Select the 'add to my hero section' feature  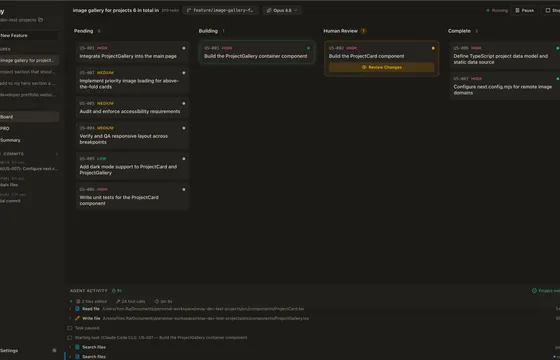point(29,83)
